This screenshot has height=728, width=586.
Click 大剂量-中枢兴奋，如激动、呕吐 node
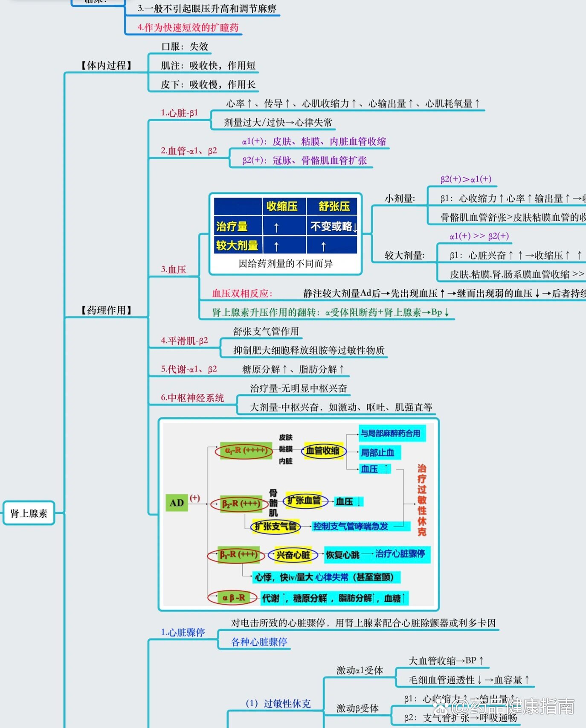341,407
